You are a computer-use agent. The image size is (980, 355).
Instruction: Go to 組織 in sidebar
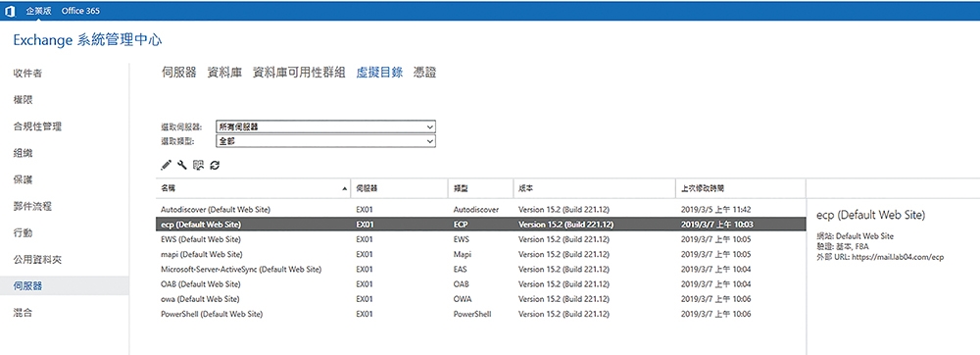coord(23,153)
